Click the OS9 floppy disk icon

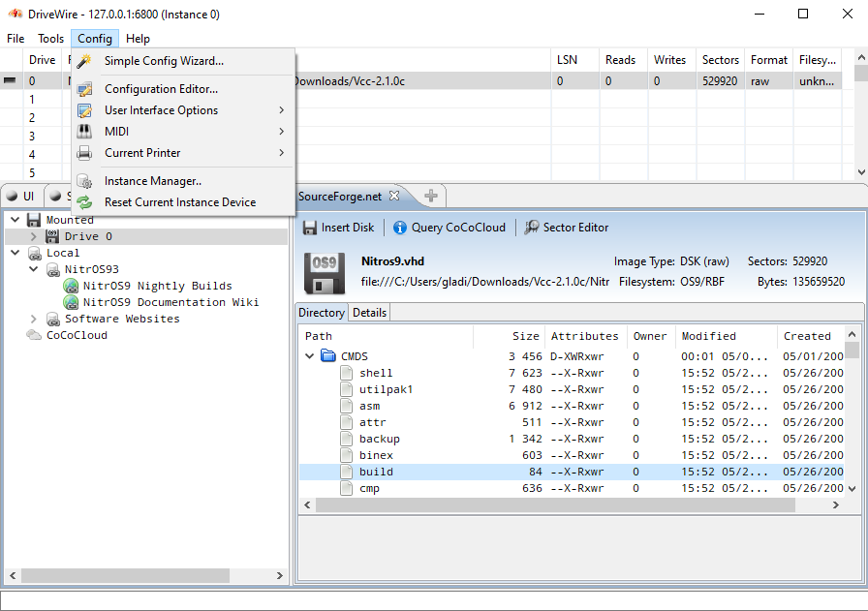point(325,273)
